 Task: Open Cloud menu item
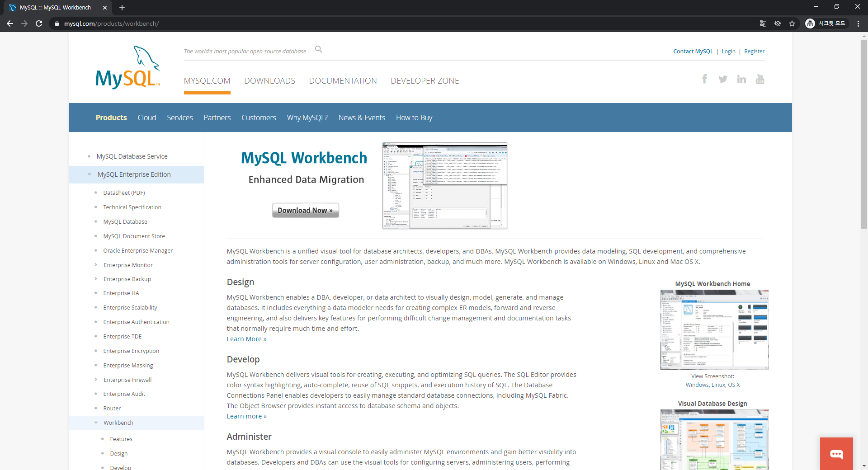pyautogui.click(x=147, y=117)
